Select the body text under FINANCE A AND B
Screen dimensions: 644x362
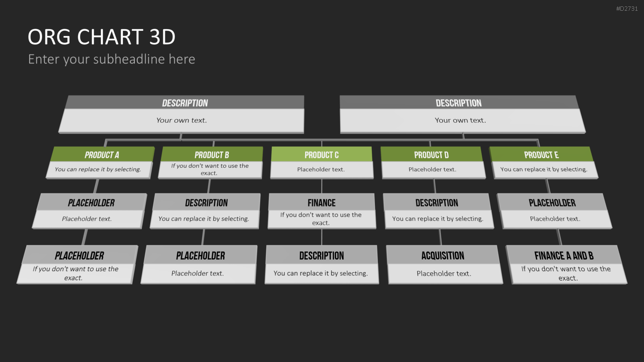[x=566, y=273]
